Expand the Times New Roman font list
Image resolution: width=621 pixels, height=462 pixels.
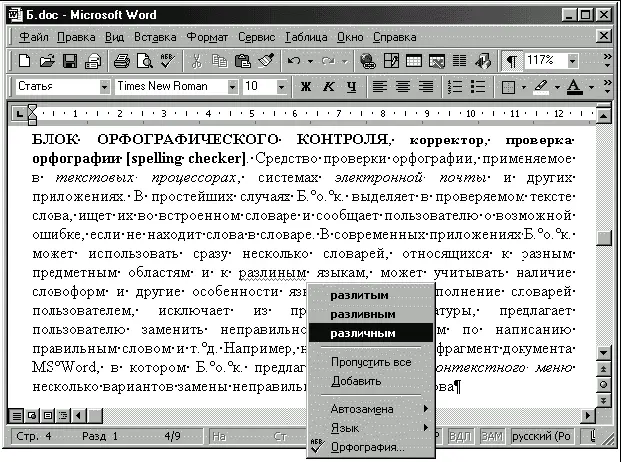point(232,87)
